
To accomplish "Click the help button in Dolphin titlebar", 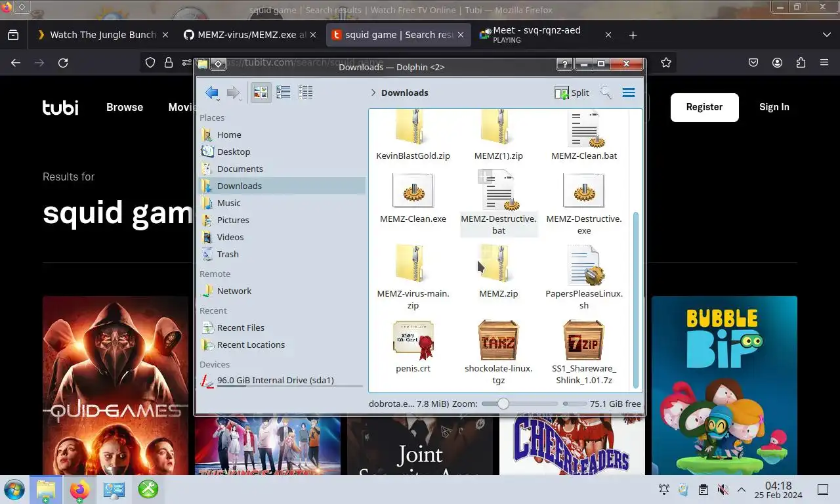I will coord(564,65).
